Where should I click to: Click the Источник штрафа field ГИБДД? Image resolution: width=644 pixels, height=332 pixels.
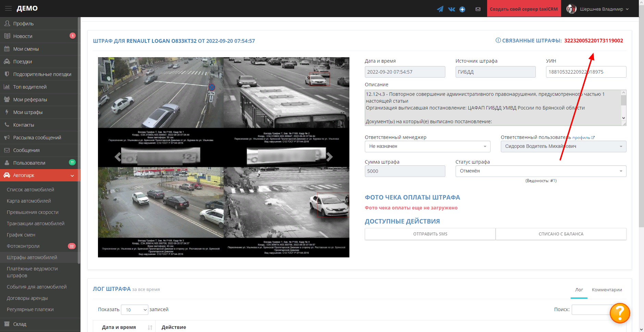(x=495, y=72)
